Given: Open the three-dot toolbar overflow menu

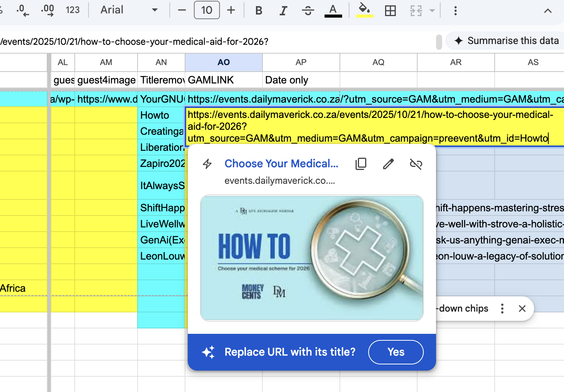Looking at the screenshot, I should click(x=455, y=11).
